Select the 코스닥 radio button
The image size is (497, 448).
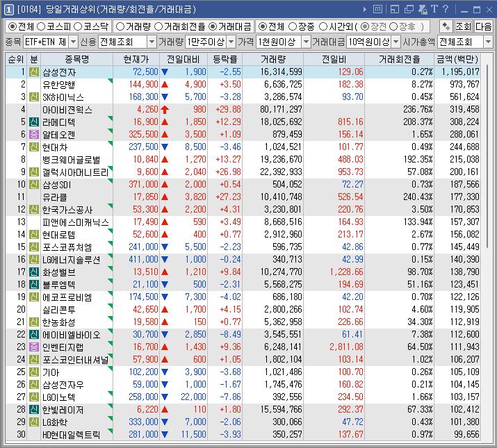78,26
